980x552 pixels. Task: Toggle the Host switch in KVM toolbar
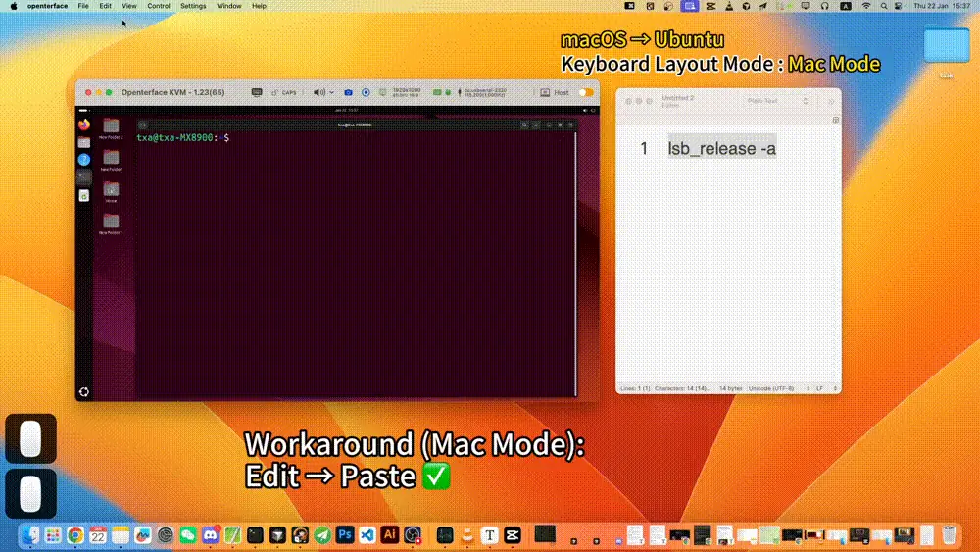(585, 92)
